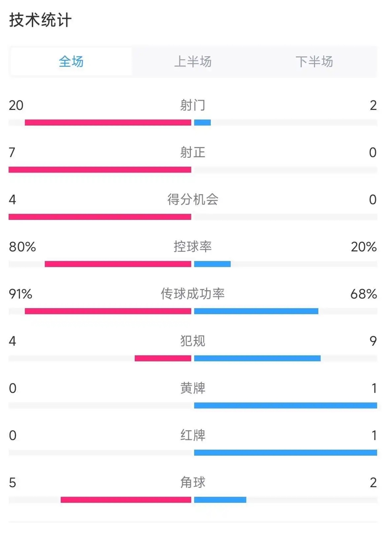Click the blue 68% pass accuracy bar
This screenshot has height=536, width=392.
[256, 311]
